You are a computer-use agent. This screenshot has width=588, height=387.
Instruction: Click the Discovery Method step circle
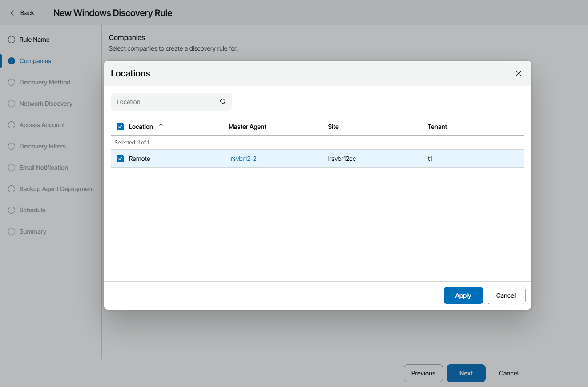coord(12,82)
